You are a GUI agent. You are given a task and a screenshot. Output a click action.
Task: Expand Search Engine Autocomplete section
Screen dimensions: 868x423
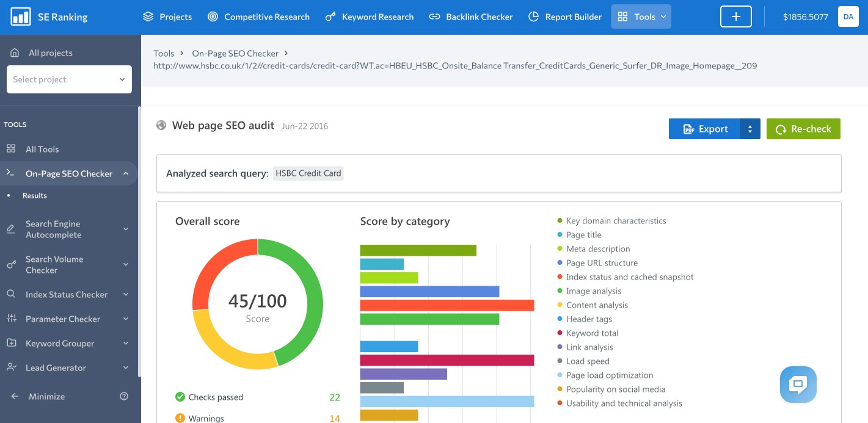click(x=126, y=229)
